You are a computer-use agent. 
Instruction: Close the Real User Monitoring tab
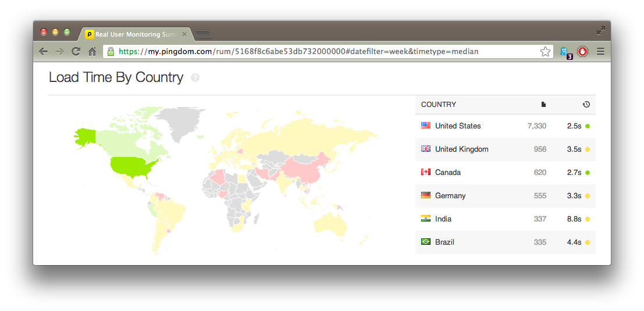184,34
